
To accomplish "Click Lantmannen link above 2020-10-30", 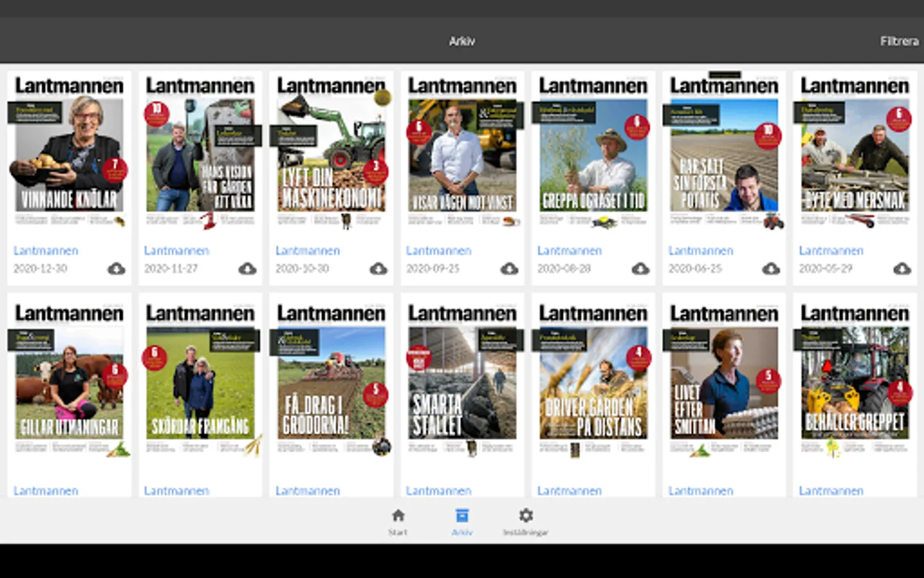I will coord(307,250).
